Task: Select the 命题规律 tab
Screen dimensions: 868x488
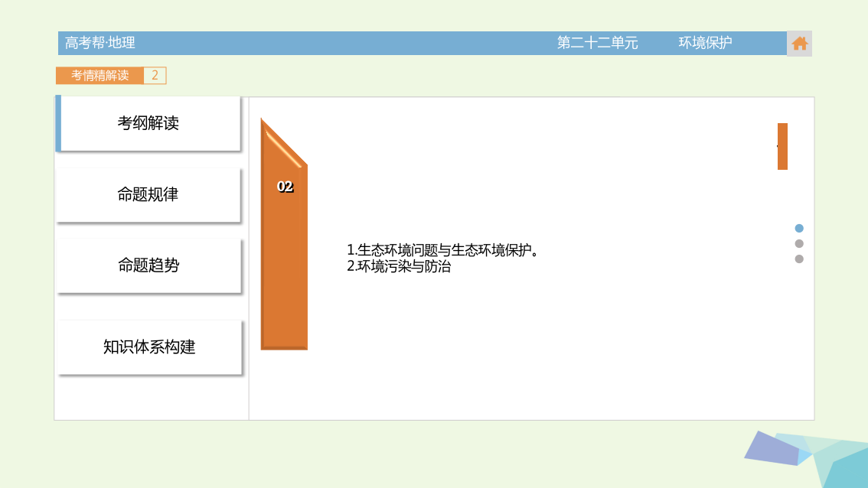Action: (148, 195)
